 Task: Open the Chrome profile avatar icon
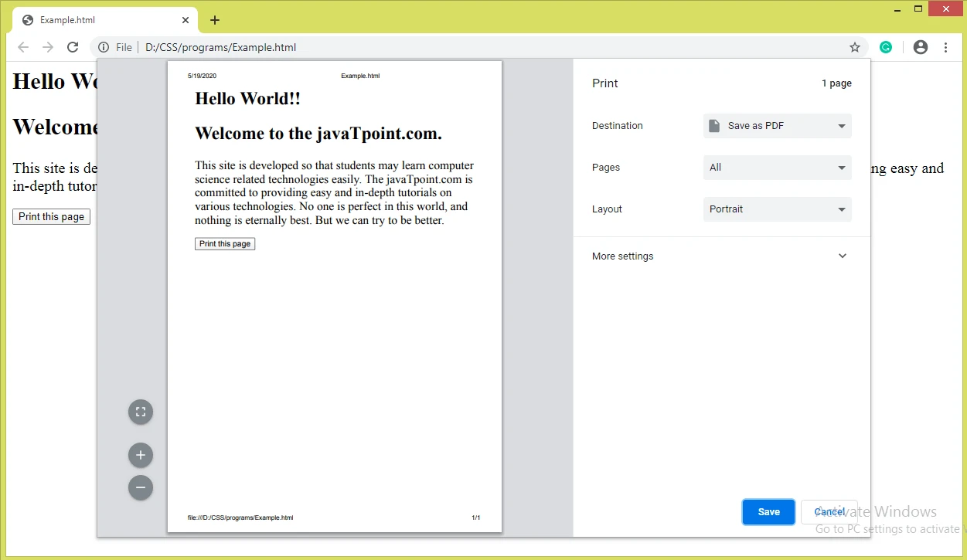tap(920, 47)
